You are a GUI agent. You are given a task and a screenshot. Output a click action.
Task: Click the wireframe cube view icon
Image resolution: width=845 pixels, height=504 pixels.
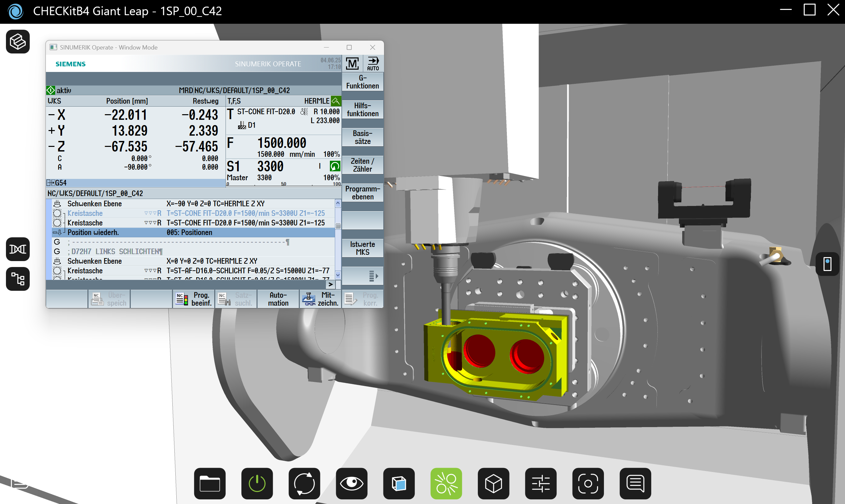[493, 483]
